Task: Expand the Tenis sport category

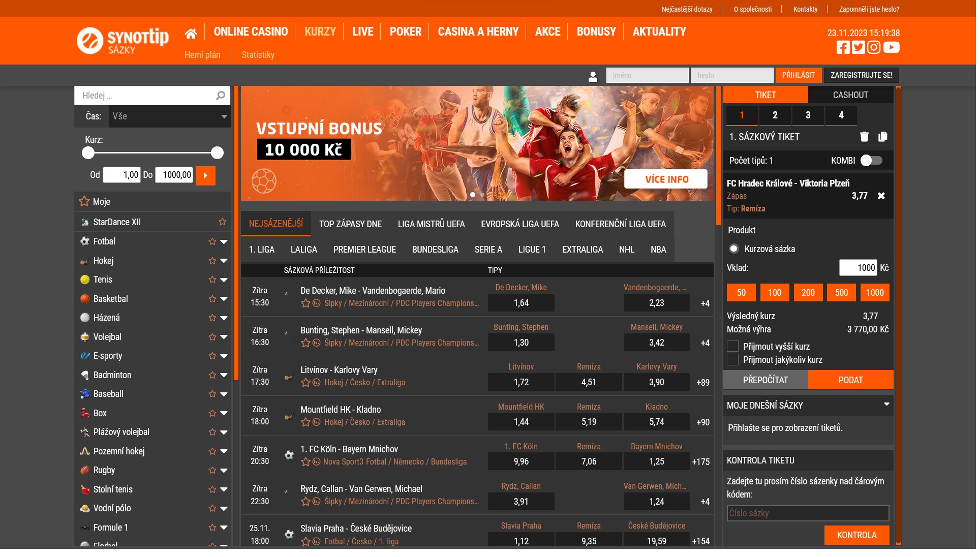Action: [224, 280]
